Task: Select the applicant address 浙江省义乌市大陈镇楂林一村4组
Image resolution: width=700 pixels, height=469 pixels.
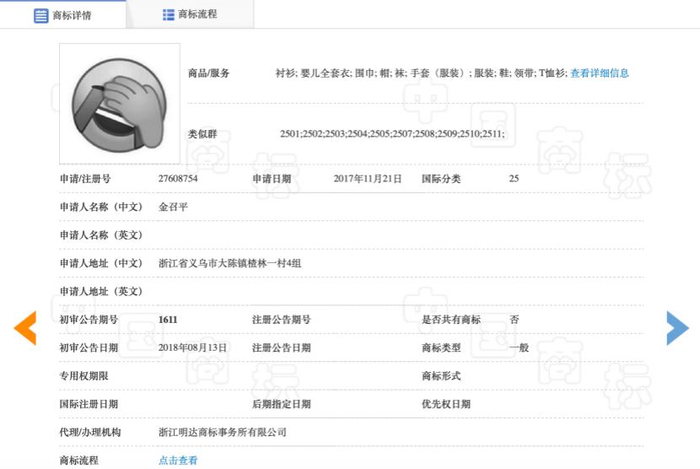Action: tap(229, 263)
